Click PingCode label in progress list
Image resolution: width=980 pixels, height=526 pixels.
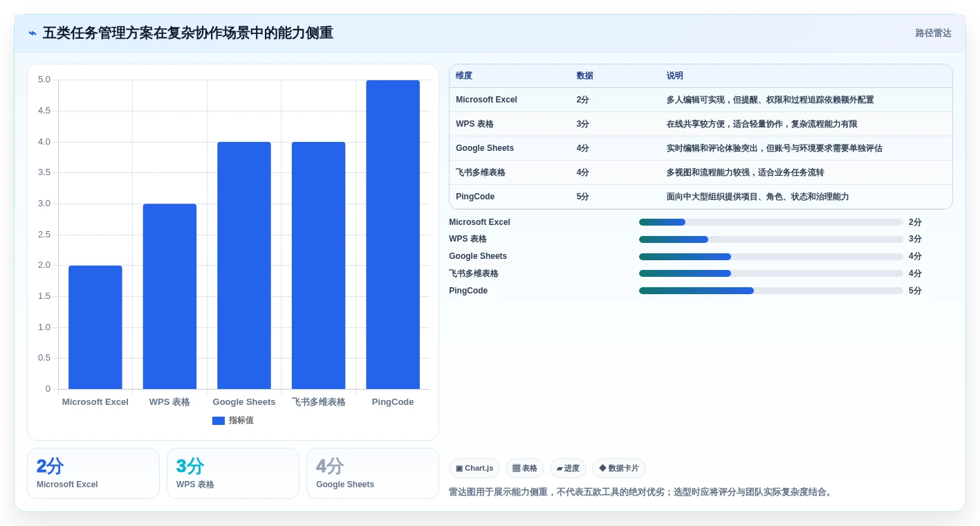[x=468, y=291]
